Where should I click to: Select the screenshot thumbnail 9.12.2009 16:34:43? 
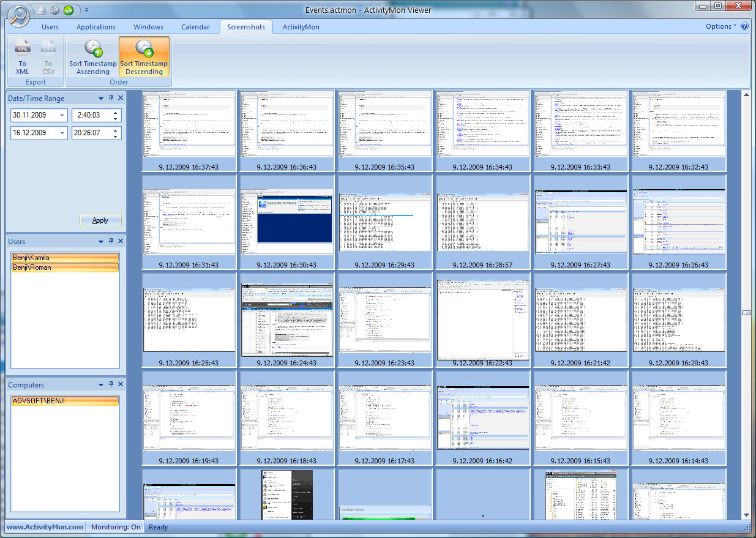click(x=482, y=130)
